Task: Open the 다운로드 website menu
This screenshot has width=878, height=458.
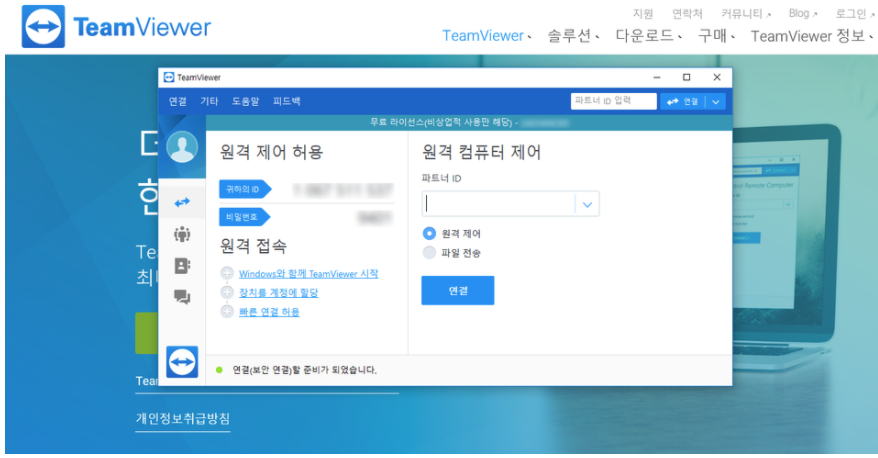Action: coord(648,36)
